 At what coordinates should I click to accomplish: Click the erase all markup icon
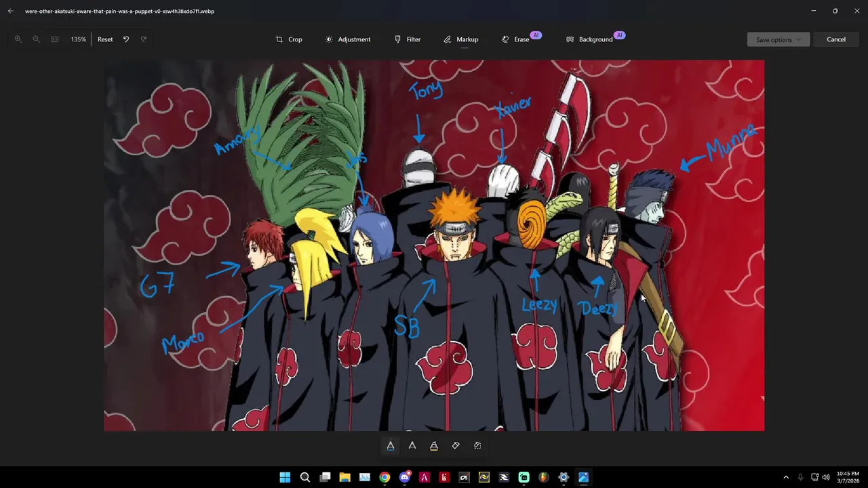point(477,445)
